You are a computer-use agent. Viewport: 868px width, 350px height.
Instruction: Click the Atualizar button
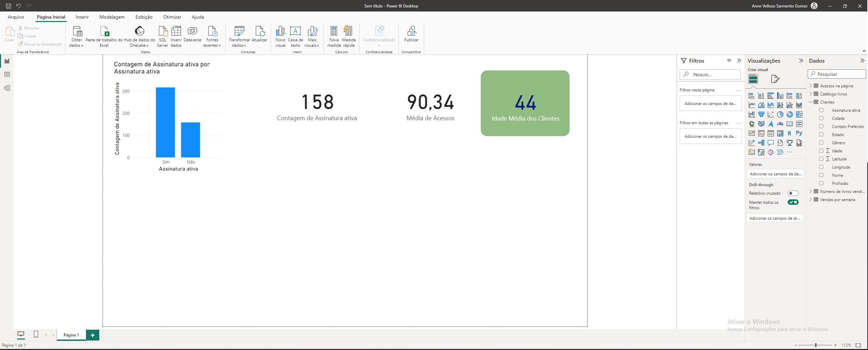coord(260,34)
